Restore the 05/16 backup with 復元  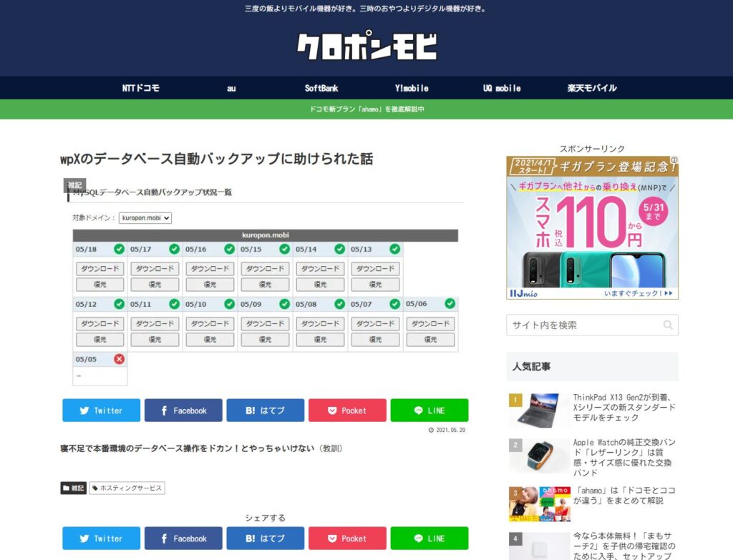210,285
